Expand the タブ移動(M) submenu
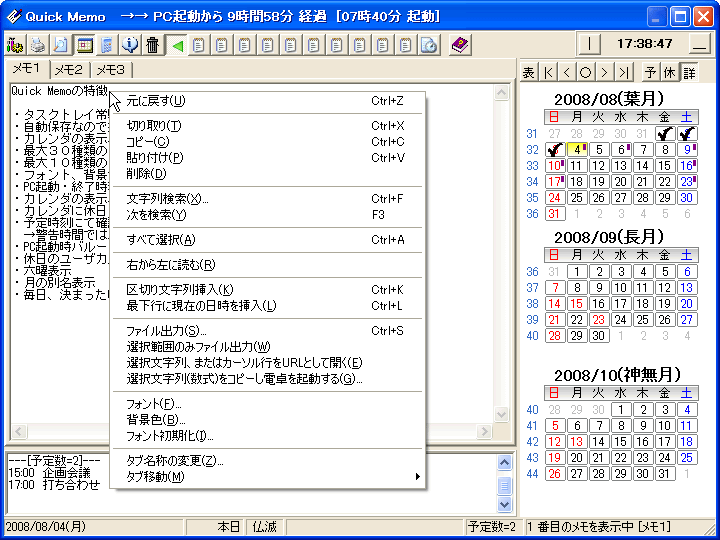This screenshot has height=540, width=720. coord(269,477)
